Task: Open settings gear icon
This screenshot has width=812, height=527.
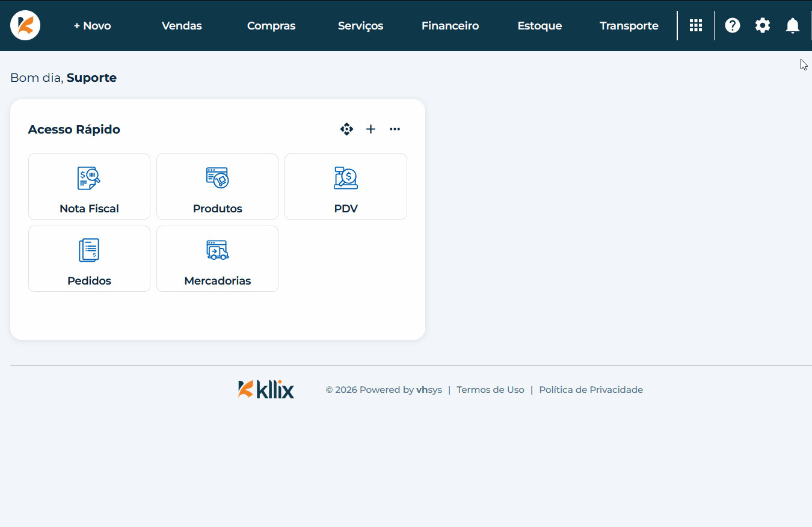Action: tap(763, 25)
